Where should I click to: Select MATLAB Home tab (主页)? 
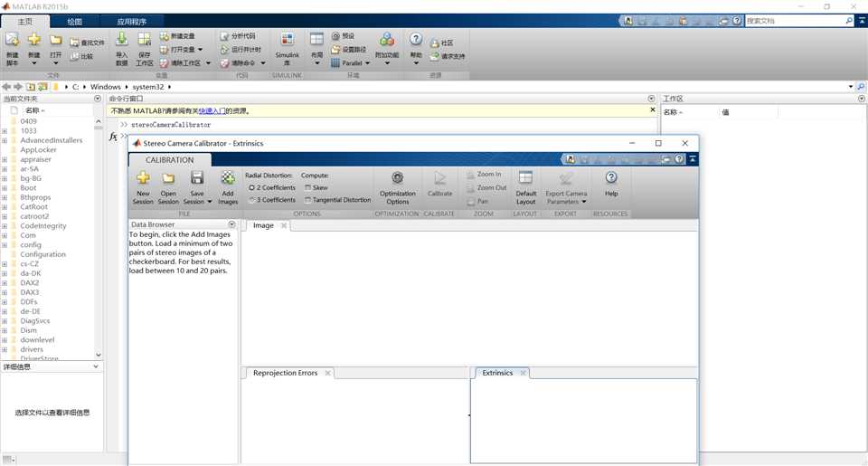click(x=25, y=22)
